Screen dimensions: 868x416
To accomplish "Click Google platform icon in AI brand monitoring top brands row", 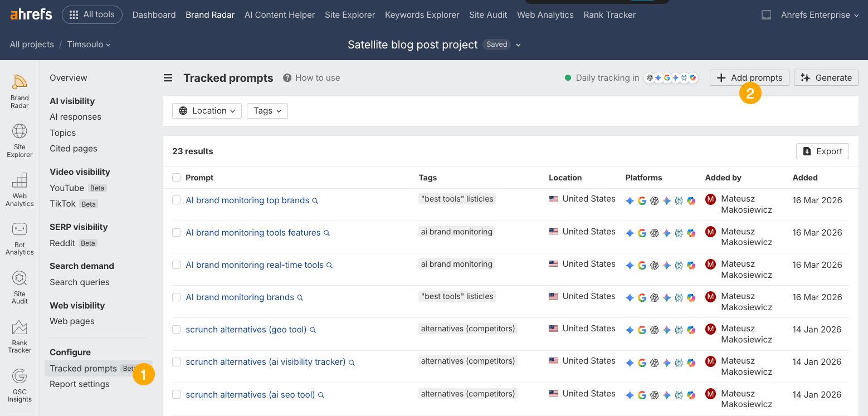I will [x=642, y=201].
